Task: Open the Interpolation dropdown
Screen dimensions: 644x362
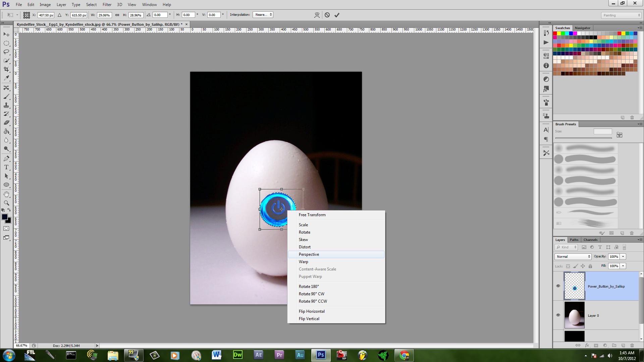Action: (263, 15)
